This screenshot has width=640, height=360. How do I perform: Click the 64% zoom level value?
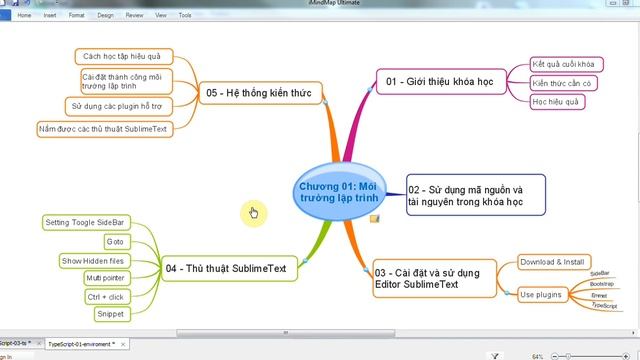tap(538, 357)
